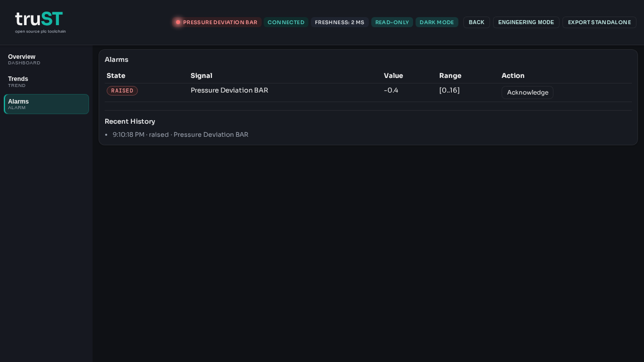Click the Read-Only status badge
This screenshot has width=644, height=362.
(392, 22)
